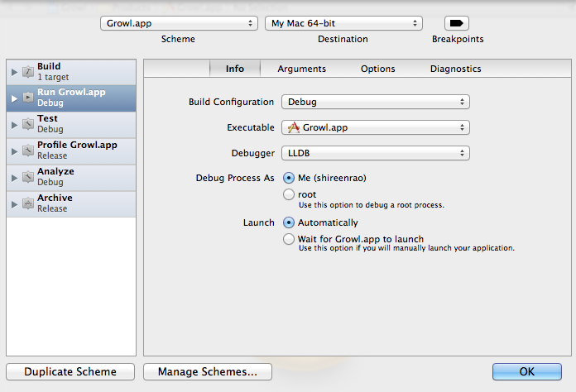The width and height of the screenshot is (576, 392).
Task: Click the Profile Growl.app action icon
Action: coord(28,151)
